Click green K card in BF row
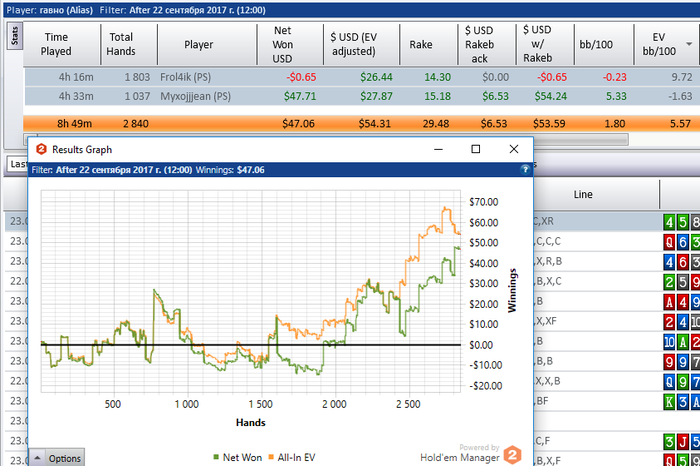700x466 pixels. (669, 402)
